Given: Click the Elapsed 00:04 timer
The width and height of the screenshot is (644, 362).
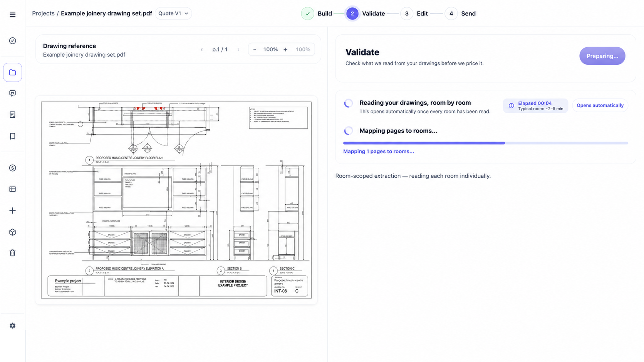Looking at the screenshot, I should coord(535,103).
